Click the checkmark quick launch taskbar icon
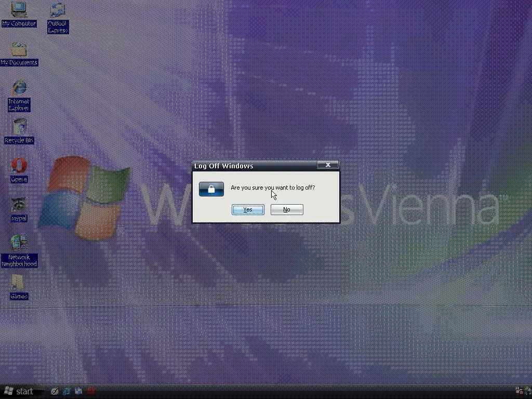This screenshot has width=532, height=399. pos(55,392)
